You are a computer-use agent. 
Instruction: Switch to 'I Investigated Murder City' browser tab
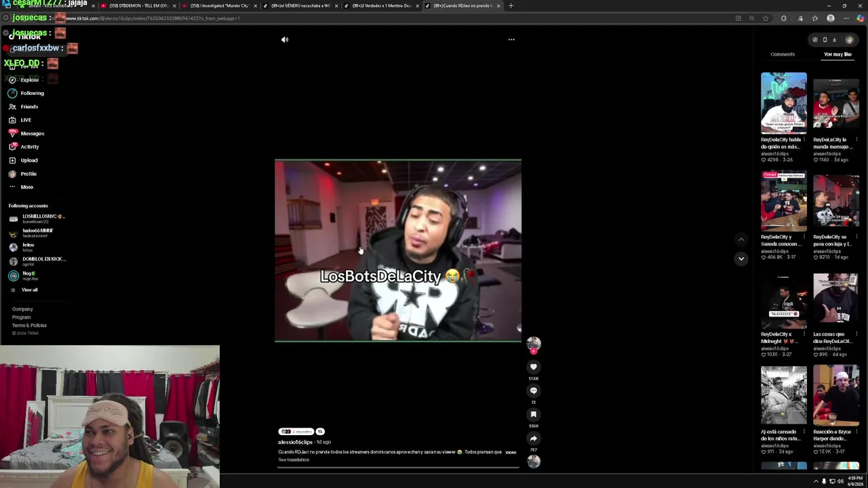coord(218,5)
